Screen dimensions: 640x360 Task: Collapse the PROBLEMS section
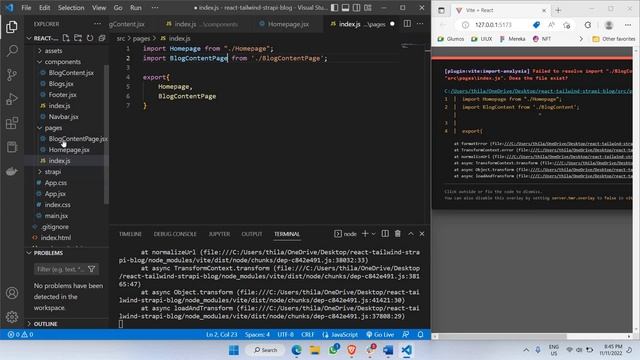click(48, 253)
